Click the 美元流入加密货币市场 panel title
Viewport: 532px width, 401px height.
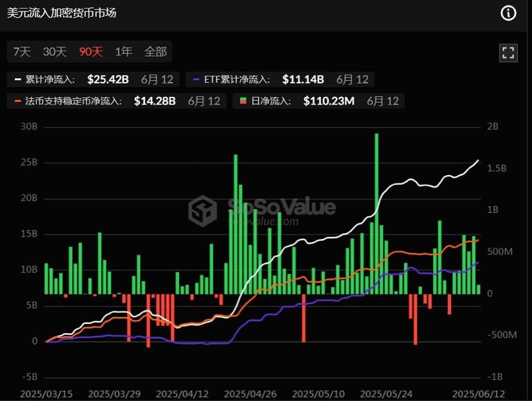tap(62, 13)
